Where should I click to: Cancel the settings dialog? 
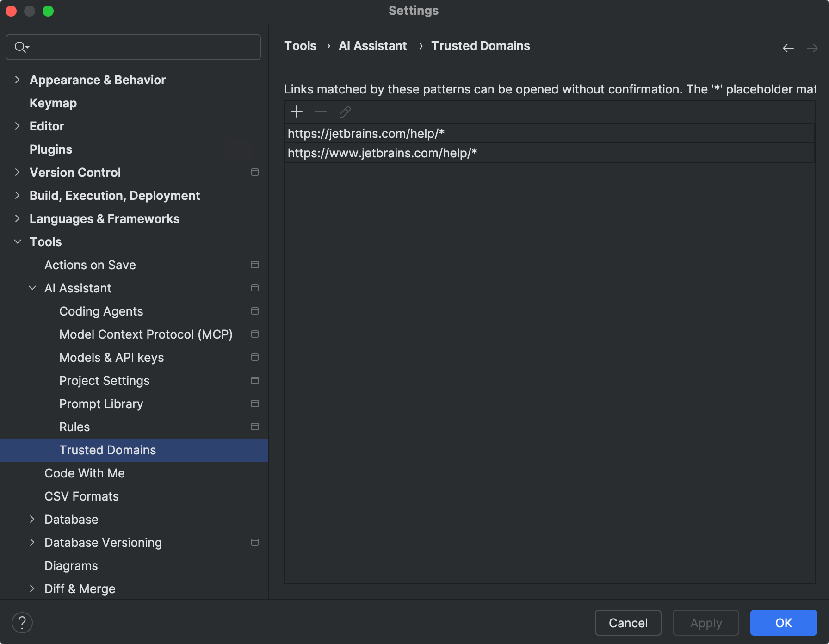pos(628,623)
